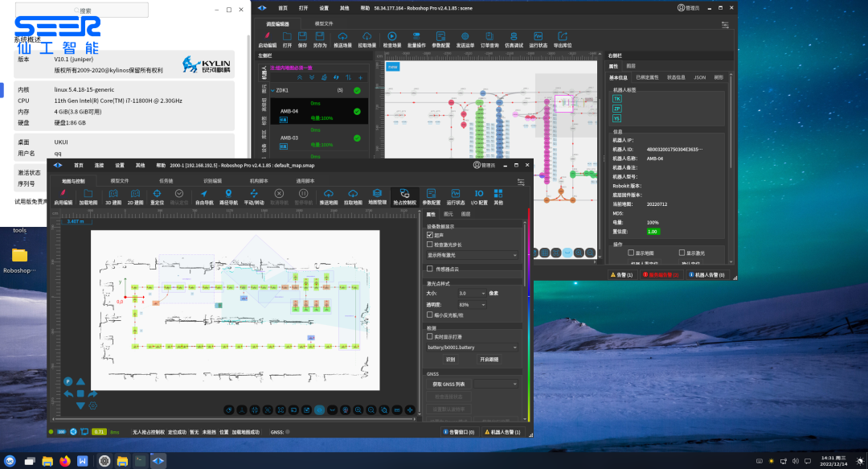Open Firefox from the taskbar
868x469 pixels.
(65, 461)
